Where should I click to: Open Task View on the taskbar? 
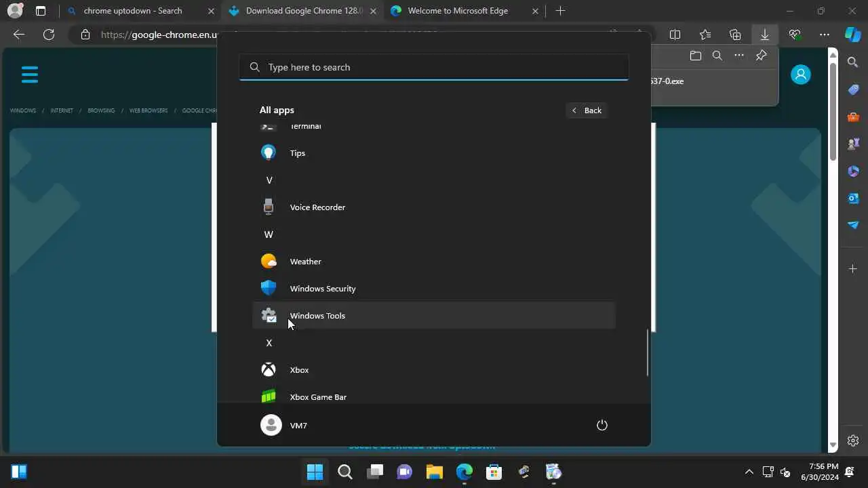pyautogui.click(x=375, y=472)
